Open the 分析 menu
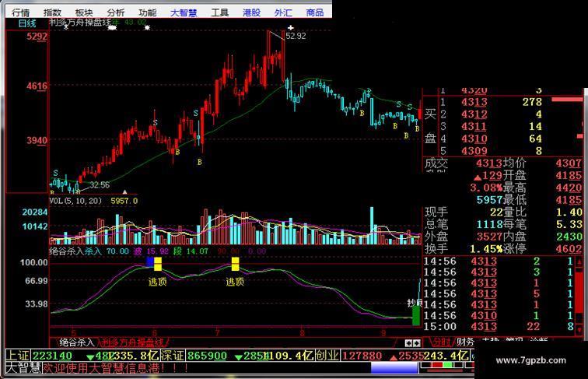Image resolution: width=588 pixels, height=379 pixels. pyautogui.click(x=115, y=12)
